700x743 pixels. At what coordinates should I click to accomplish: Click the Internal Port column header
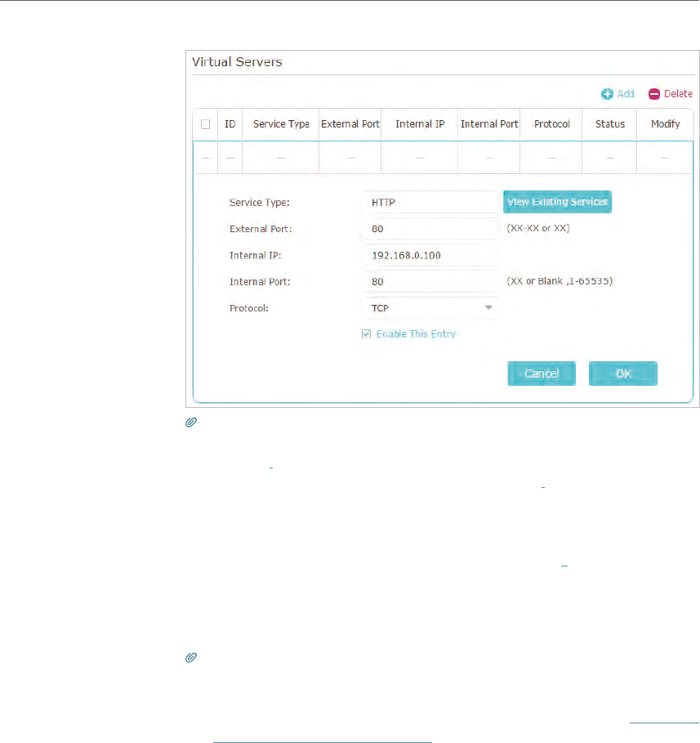click(x=489, y=124)
